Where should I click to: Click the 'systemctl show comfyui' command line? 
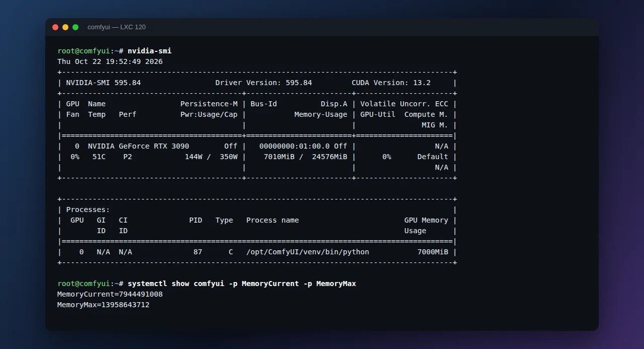coord(242,284)
